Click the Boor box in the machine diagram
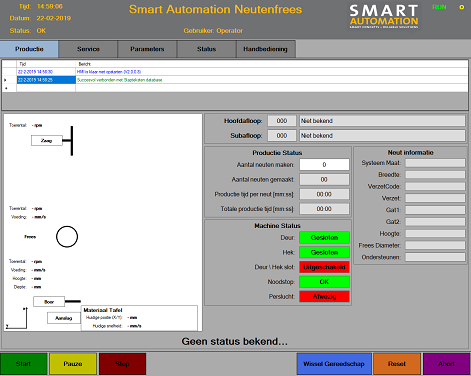471x376 pixels. click(49, 302)
